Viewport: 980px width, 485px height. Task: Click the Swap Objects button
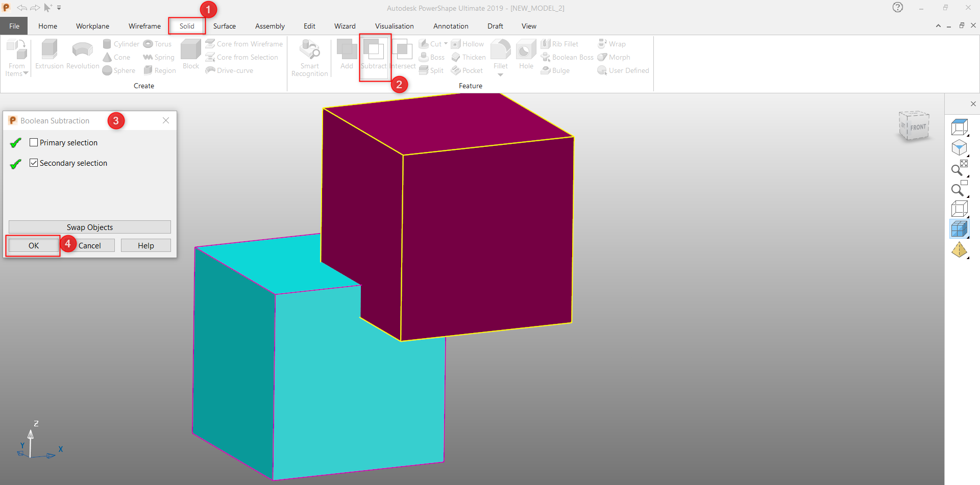tap(89, 227)
